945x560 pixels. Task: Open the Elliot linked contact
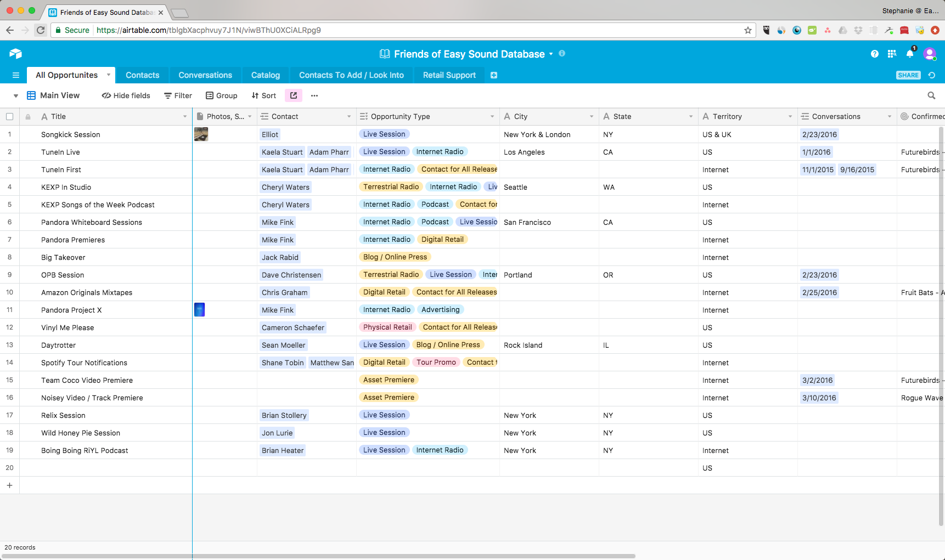270,134
